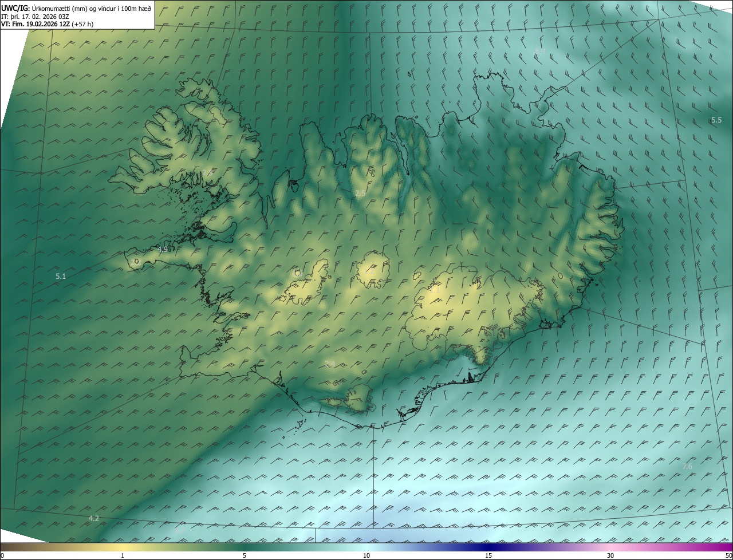Click the '1' tick on the color scale
This screenshot has height=560, width=733.
tap(123, 555)
